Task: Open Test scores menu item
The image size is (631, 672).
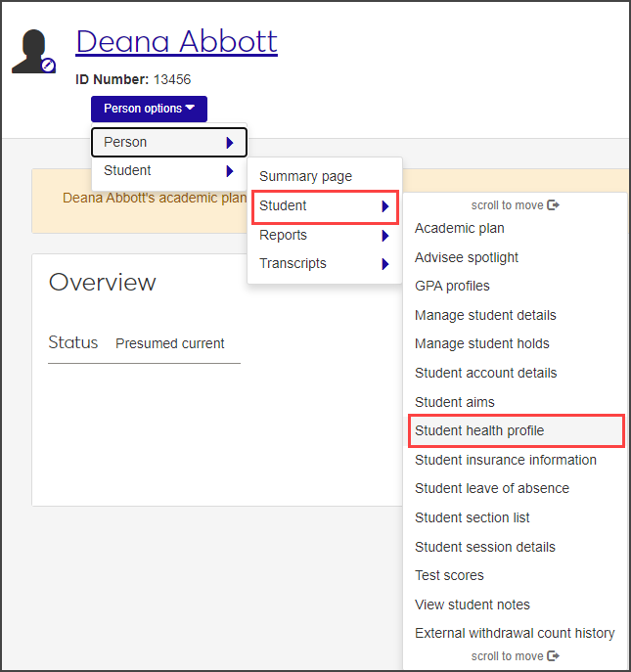Action: (x=449, y=575)
